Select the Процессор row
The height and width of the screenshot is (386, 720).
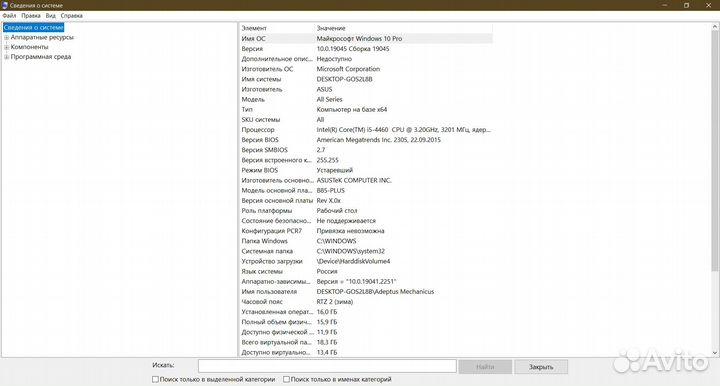click(x=366, y=129)
